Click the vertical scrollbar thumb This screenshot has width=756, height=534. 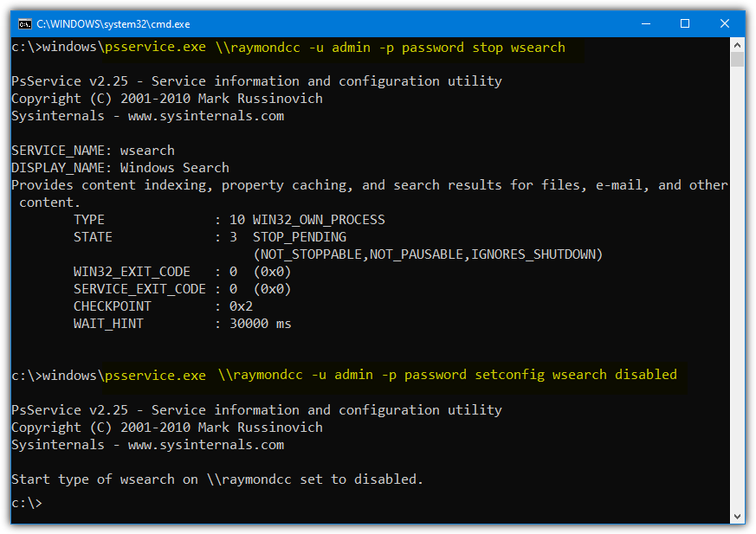coord(737,59)
